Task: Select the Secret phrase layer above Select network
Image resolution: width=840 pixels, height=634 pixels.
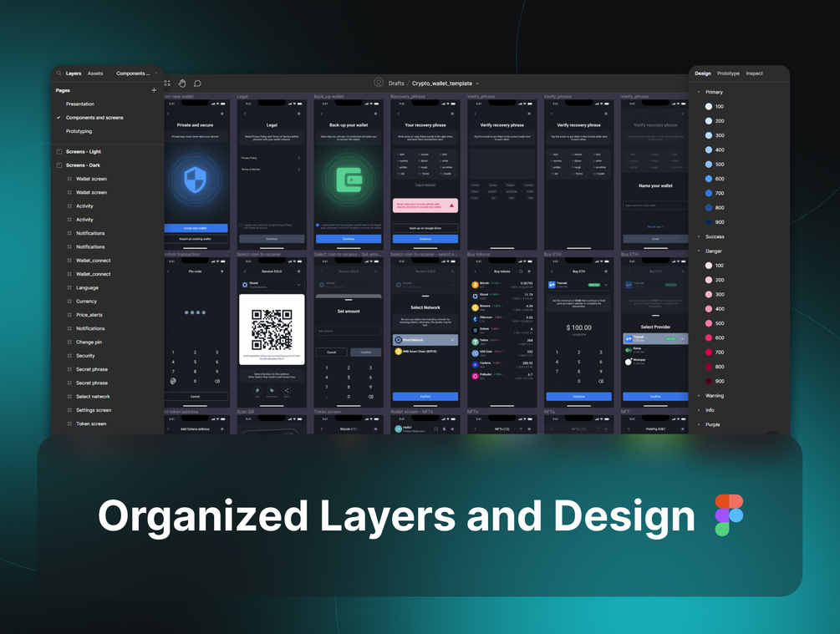Action: click(x=92, y=383)
